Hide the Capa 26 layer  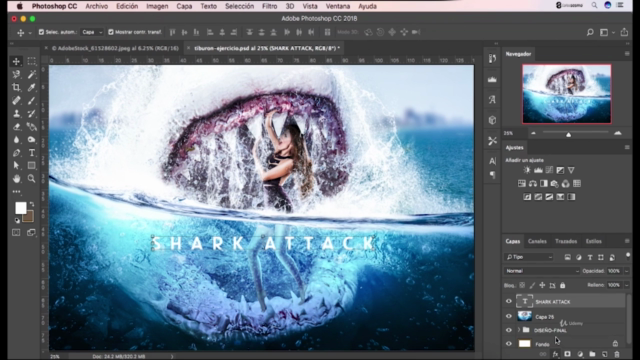click(509, 316)
